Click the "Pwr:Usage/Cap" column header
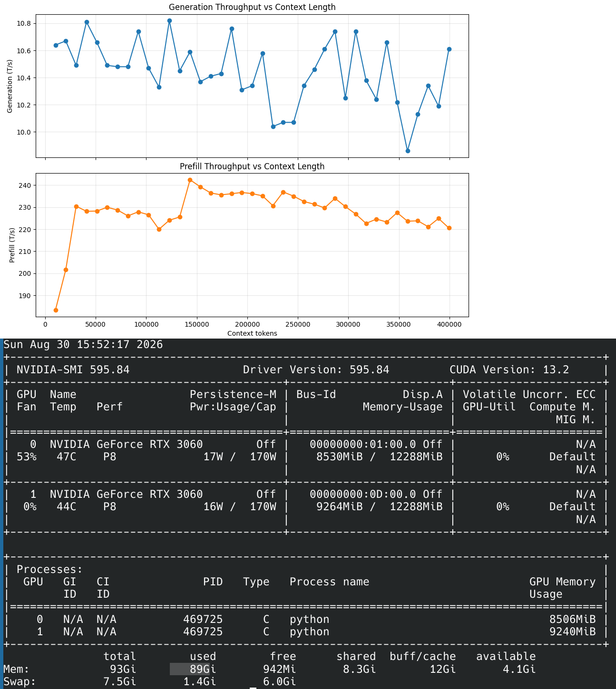The width and height of the screenshot is (616, 689). point(233,407)
